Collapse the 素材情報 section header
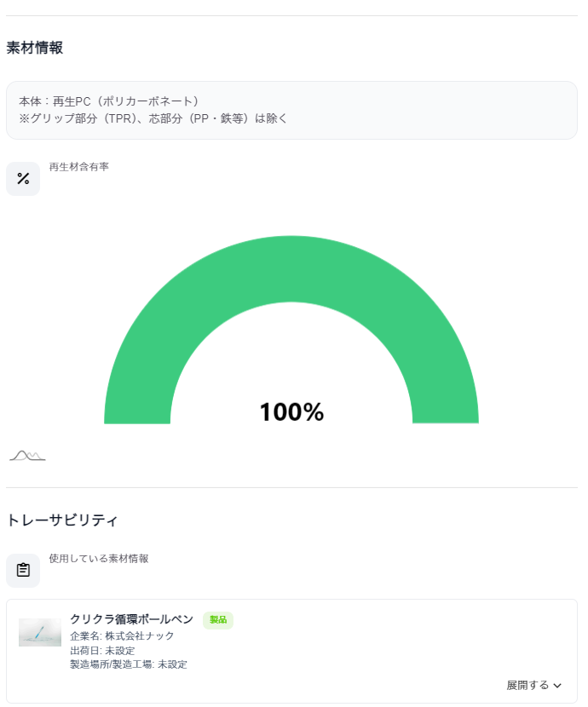Viewport: 588px width, 707px height. point(36,49)
